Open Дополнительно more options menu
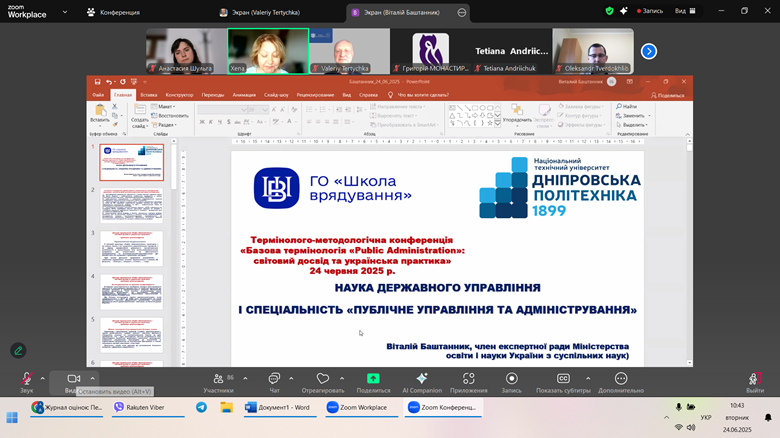This screenshot has height=438, width=780. click(x=621, y=382)
